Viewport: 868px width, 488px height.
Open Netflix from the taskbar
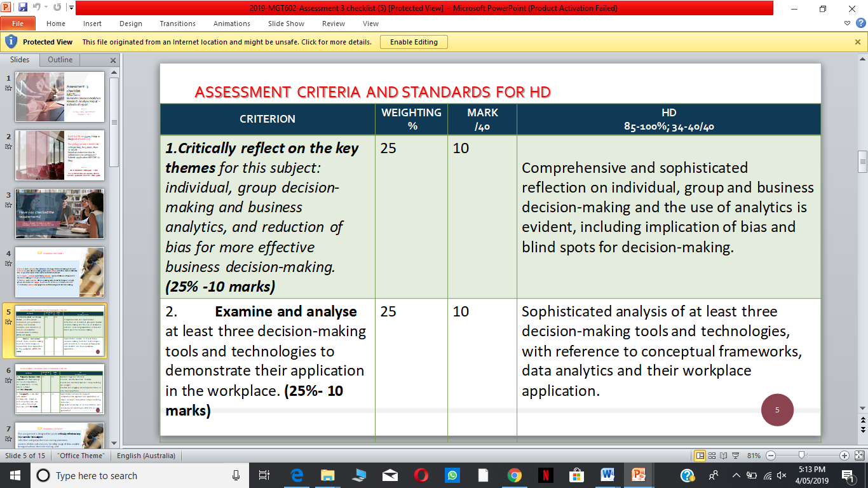coord(545,475)
